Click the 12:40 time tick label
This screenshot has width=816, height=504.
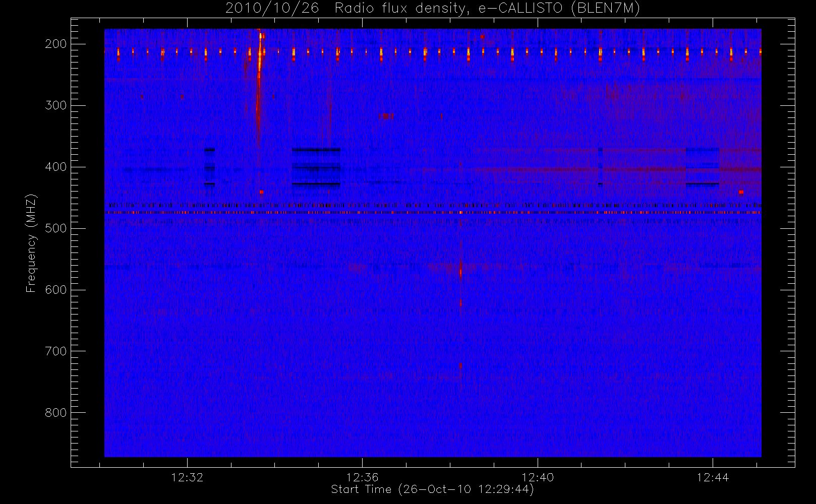(538, 477)
